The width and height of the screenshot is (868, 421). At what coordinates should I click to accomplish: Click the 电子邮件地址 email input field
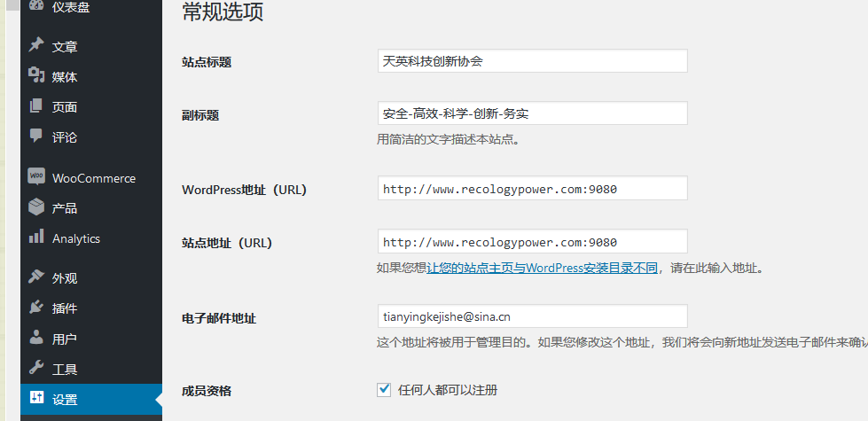pos(533,316)
